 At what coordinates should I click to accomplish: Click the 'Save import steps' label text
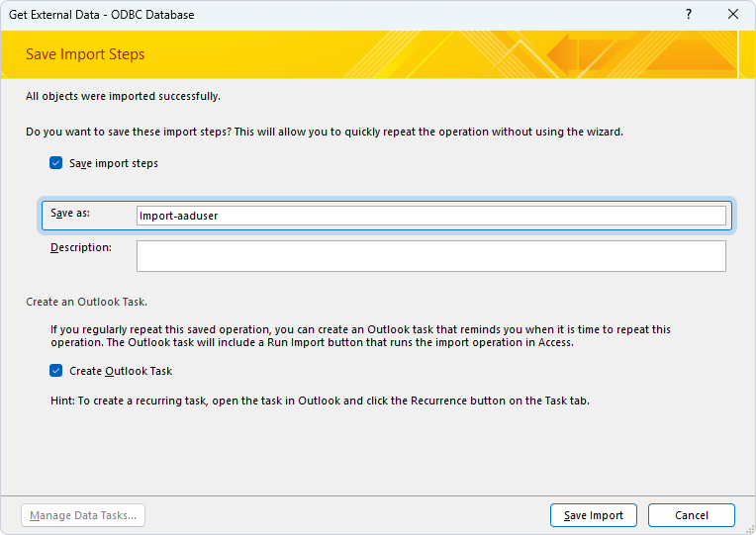pyautogui.click(x=114, y=163)
